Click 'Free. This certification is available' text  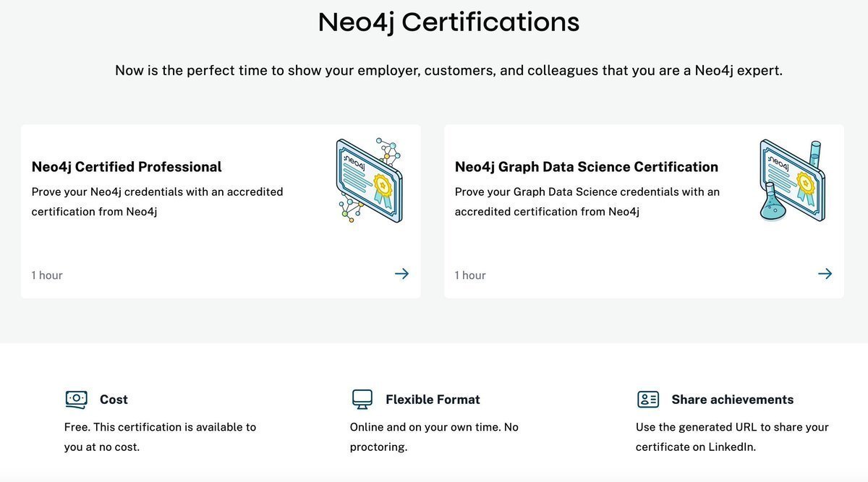(160, 437)
